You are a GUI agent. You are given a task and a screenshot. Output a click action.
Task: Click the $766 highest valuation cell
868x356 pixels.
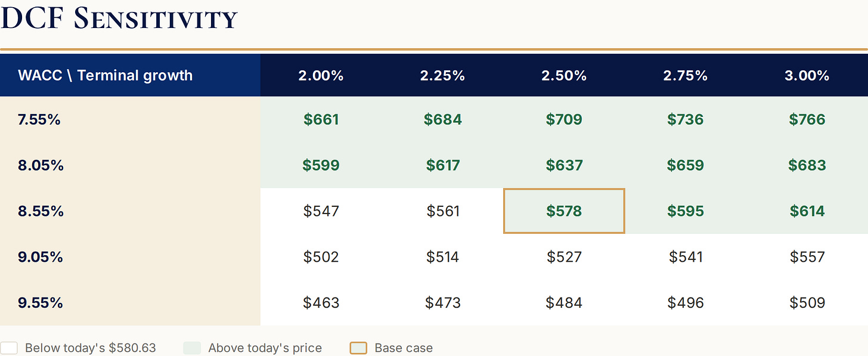(x=807, y=119)
